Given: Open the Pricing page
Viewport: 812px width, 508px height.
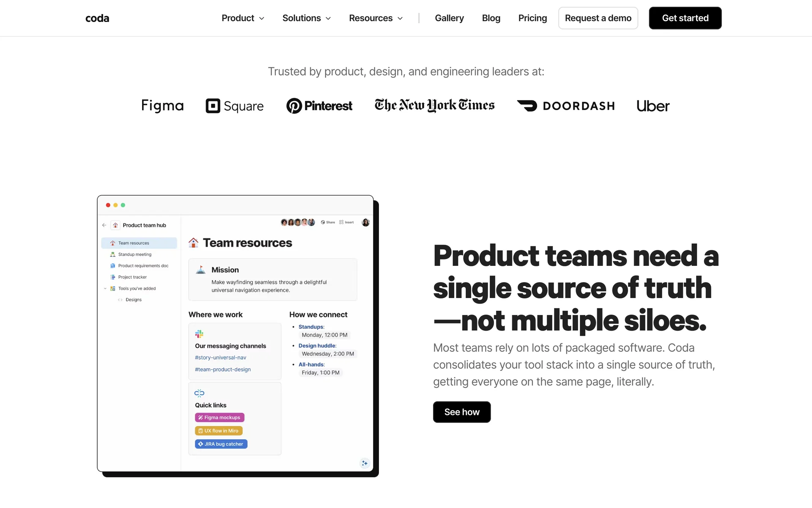Looking at the screenshot, I should [x=532, y=18].
